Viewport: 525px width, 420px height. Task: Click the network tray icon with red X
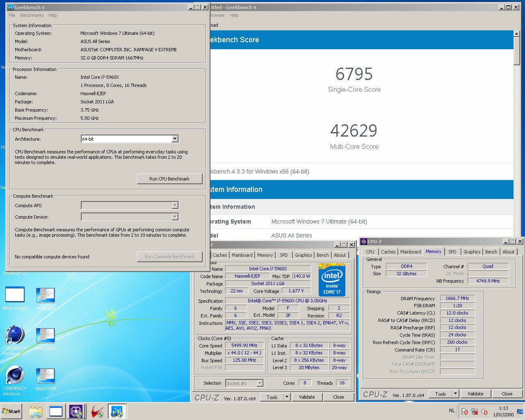coord(475,411)
